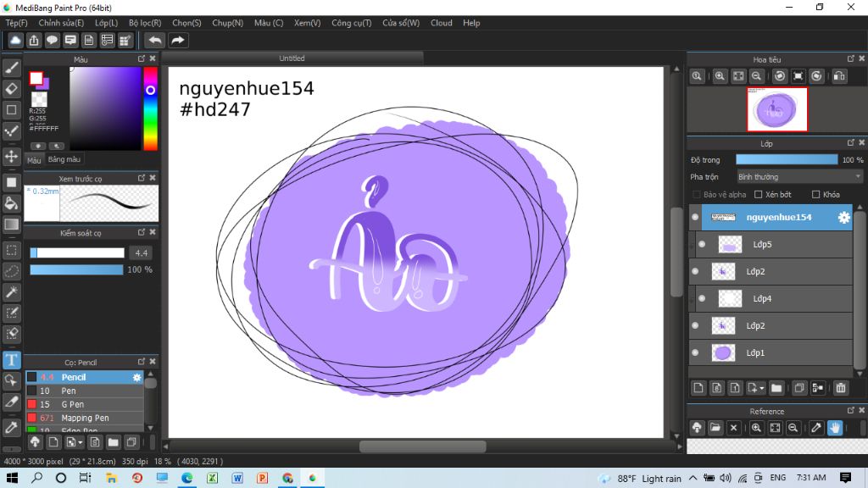Image resolution: width=868 pixels, height=488 pixels.
Task: Select the Lasso tool
Action: point(12,271)
